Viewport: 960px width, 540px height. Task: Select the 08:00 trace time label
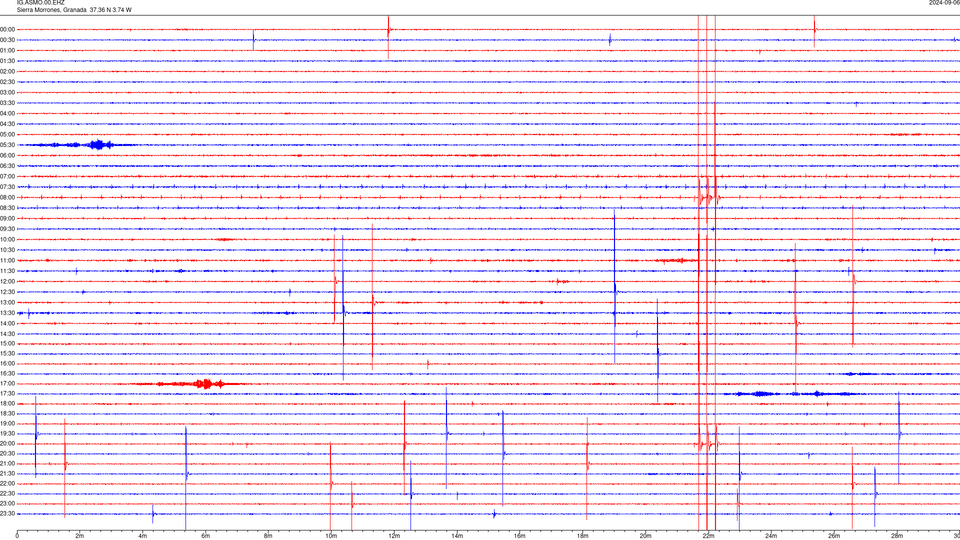click(8, 197)
